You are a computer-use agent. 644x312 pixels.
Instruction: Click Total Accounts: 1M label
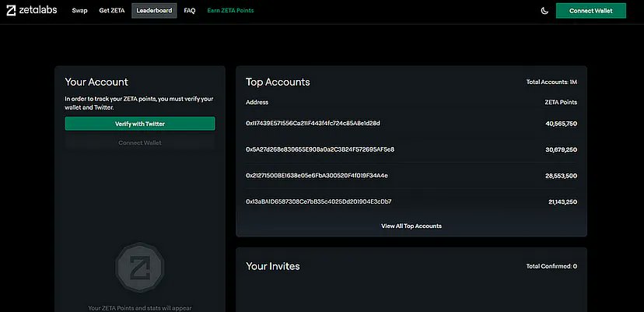(551, 82)
